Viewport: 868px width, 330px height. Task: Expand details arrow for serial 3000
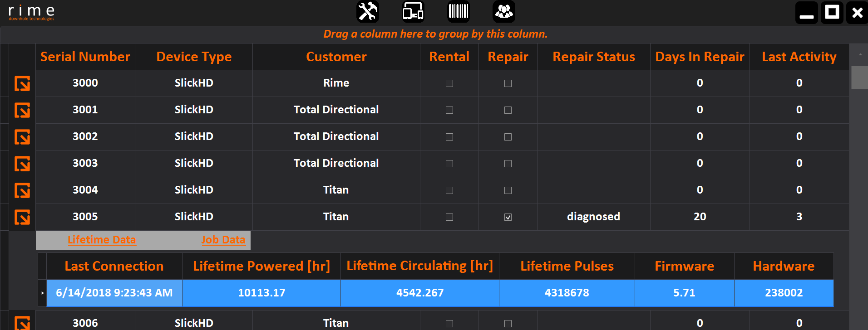pos(22,83)
